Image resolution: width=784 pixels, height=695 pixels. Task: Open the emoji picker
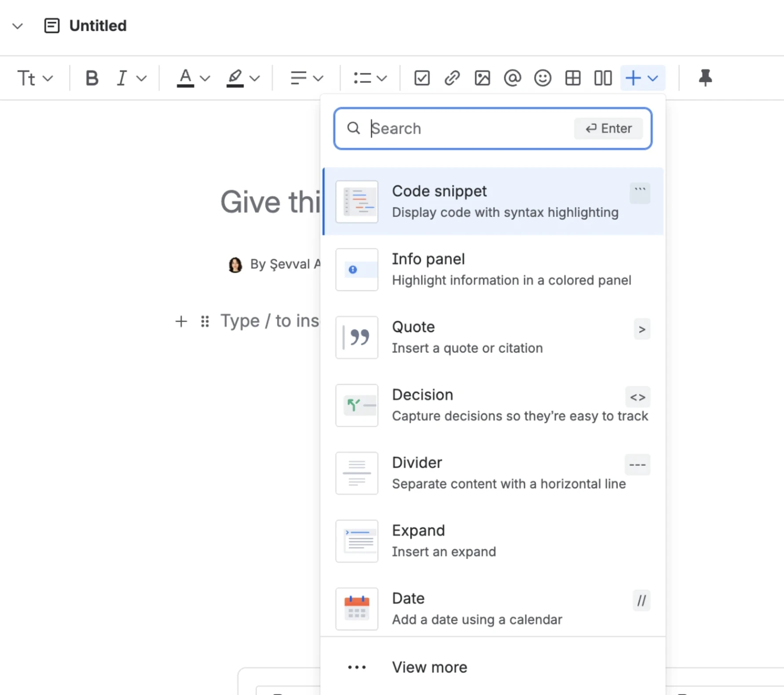click(542, 78)
